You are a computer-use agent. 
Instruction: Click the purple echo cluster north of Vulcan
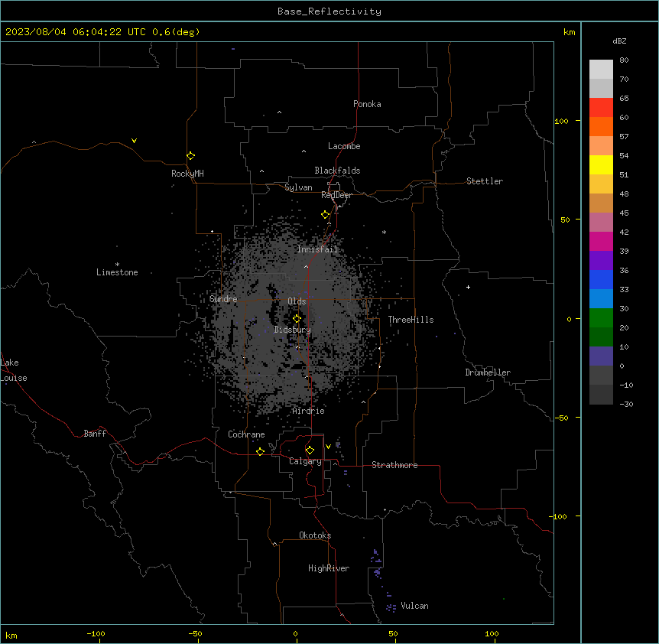click(377, 563)
